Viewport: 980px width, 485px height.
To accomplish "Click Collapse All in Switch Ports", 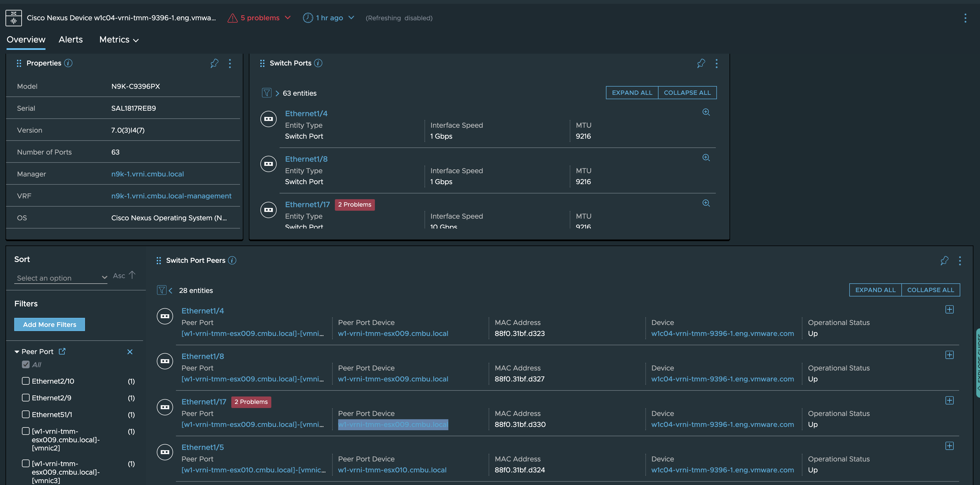I will pos(687,93).
